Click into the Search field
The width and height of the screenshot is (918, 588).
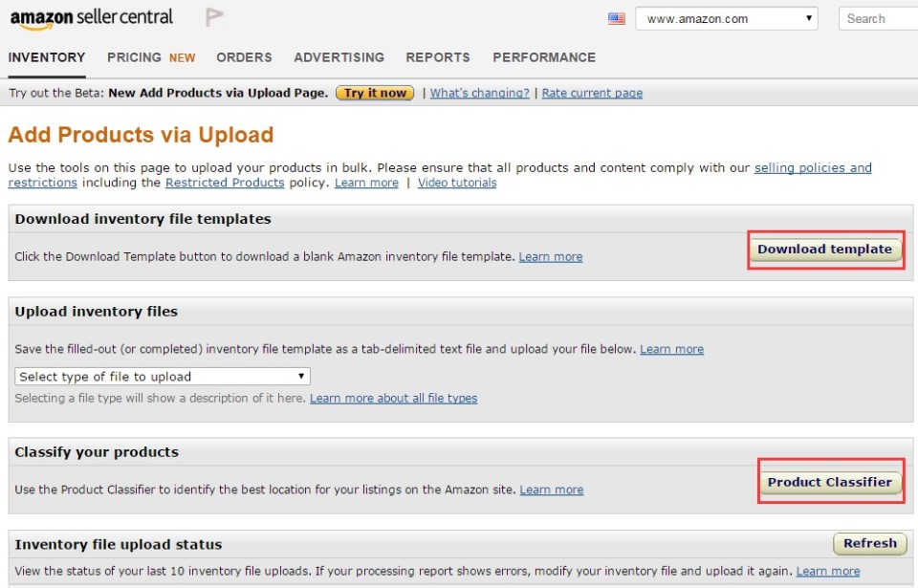[x=878, y=18]
